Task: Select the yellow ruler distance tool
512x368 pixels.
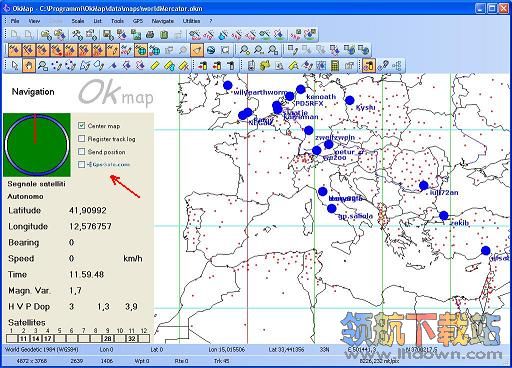Action: click(155, 66)
